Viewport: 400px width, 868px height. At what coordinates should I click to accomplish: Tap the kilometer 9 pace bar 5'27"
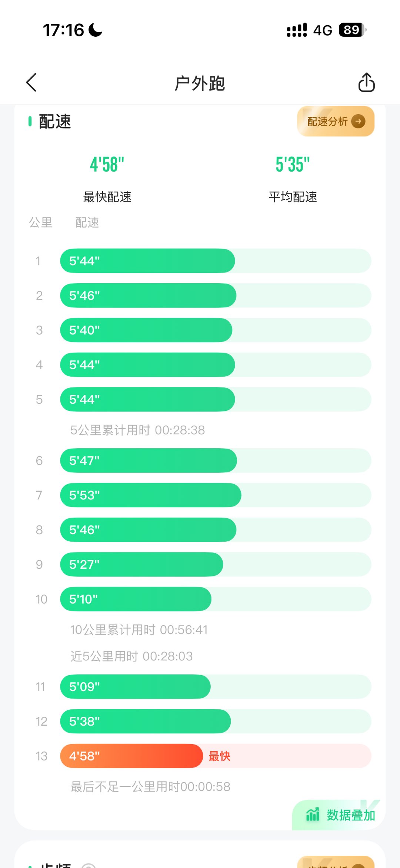[x=141, y=565]
